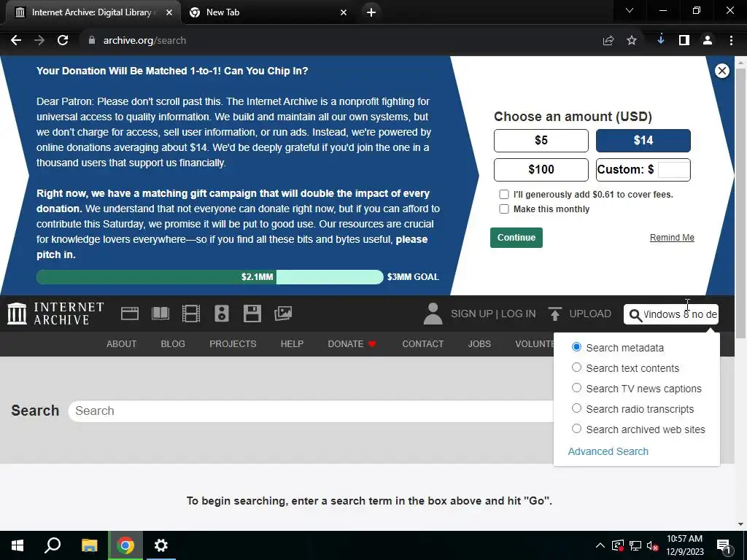Open the Software floppy disk icon
The image size is (747, 560).
252,314
